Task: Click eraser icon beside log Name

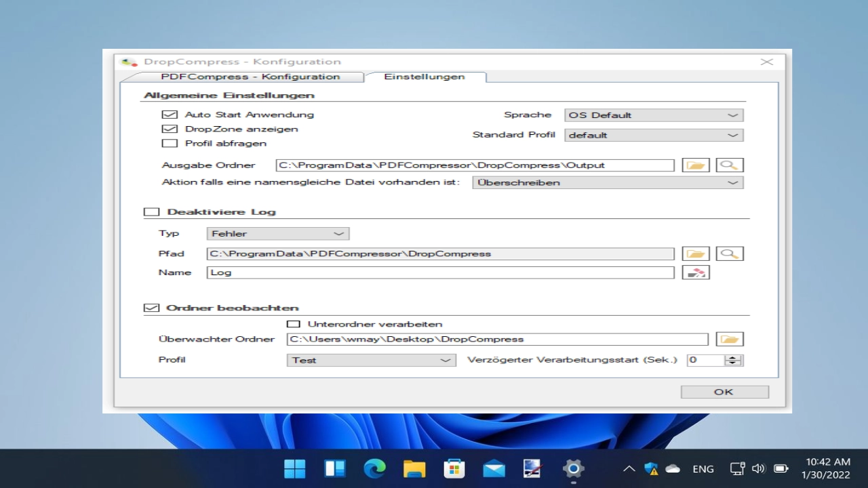Action: [696, 272]
